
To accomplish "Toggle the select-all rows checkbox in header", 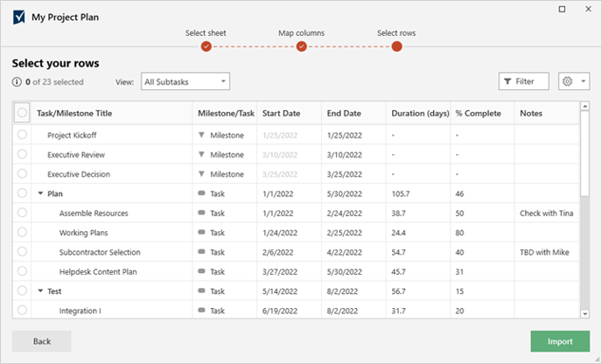I will (22, 113).
